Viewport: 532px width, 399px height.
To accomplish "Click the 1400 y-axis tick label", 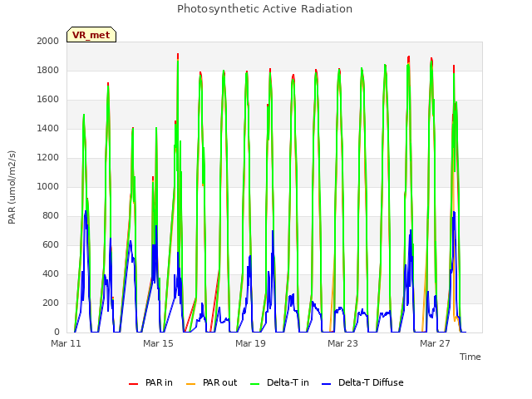I will tap(48, 128).
